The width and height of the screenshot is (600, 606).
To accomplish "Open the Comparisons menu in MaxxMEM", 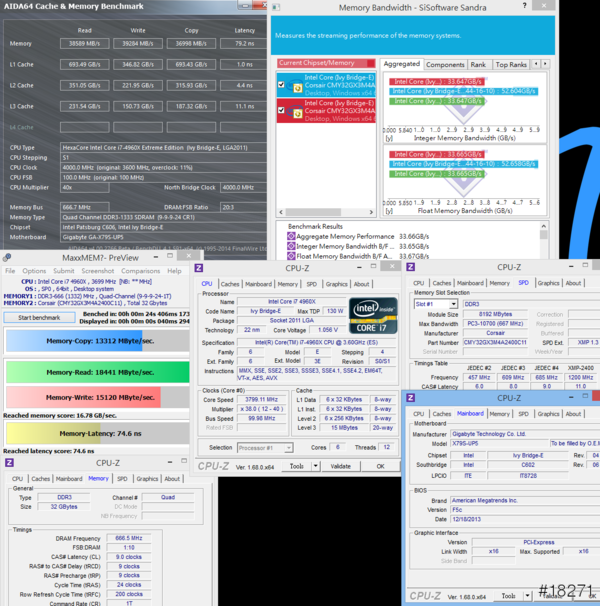I will pos(140,271).
